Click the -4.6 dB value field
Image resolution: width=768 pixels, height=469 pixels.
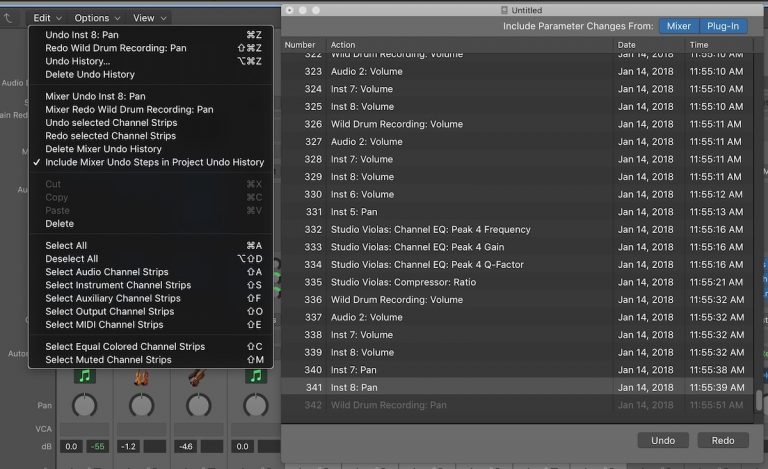click(x=185, y=446)
